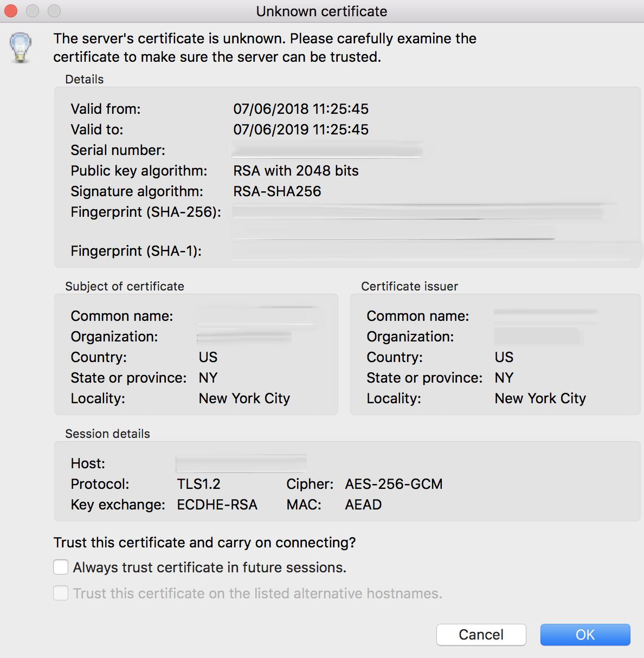Click the TLS1.2 protocol value
Image resolution: width=644 pixels, height=658 pixels.
point(200,484)
